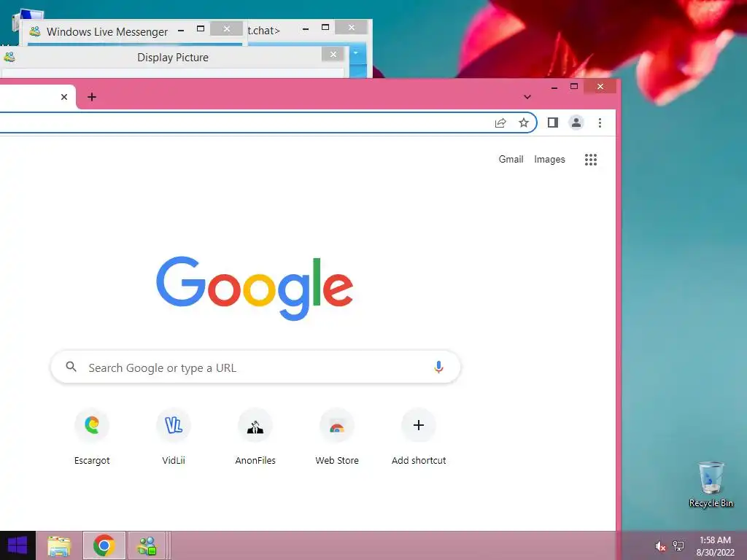
Task: Click the Windows Live Messenger title icon
Action: [x=35, y=31]
